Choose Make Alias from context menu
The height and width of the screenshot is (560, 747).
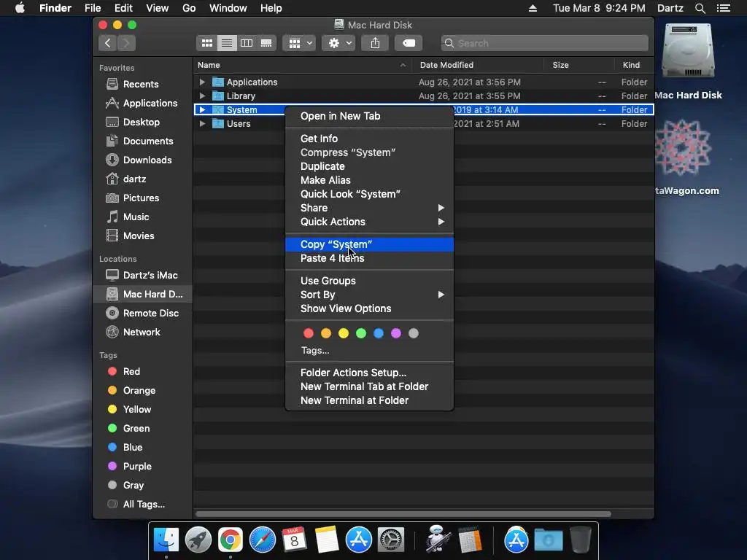(x=369, y=180)
